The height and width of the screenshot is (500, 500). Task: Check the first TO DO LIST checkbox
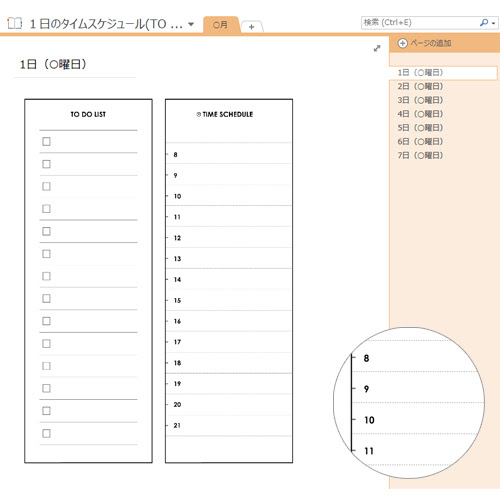point(46,142)
